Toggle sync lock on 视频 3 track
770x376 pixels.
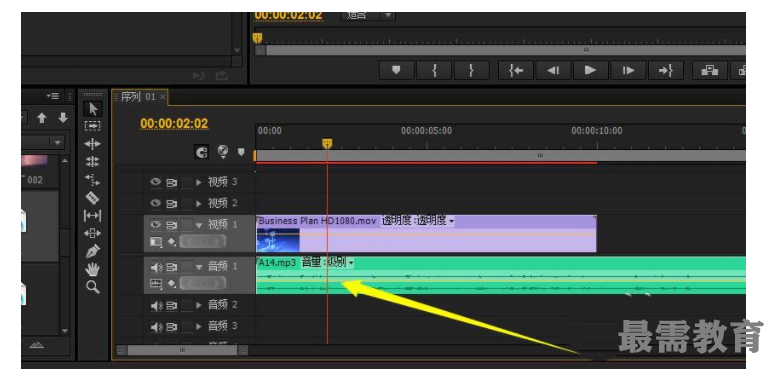(171, 183)
